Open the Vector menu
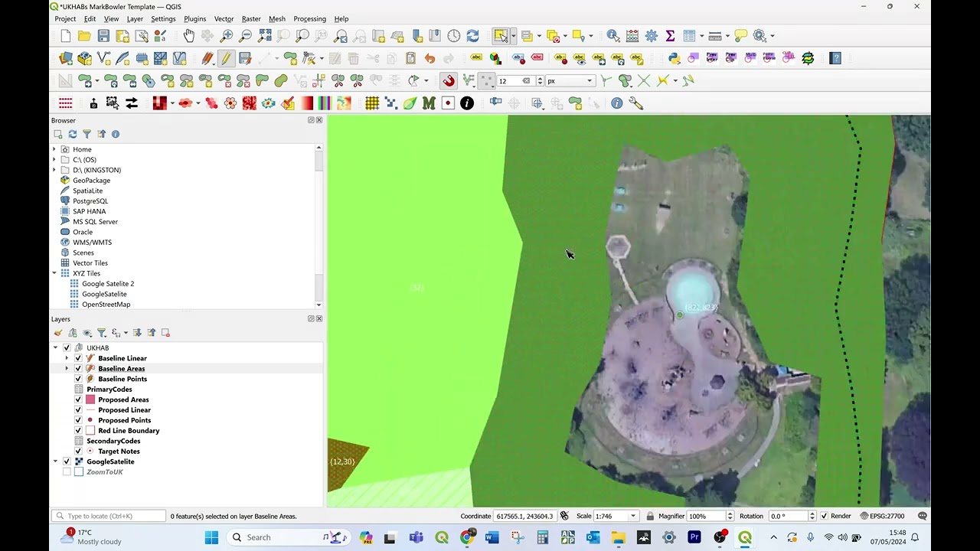Viewport: 980px width, 551px height. click(x=224, y=18)
